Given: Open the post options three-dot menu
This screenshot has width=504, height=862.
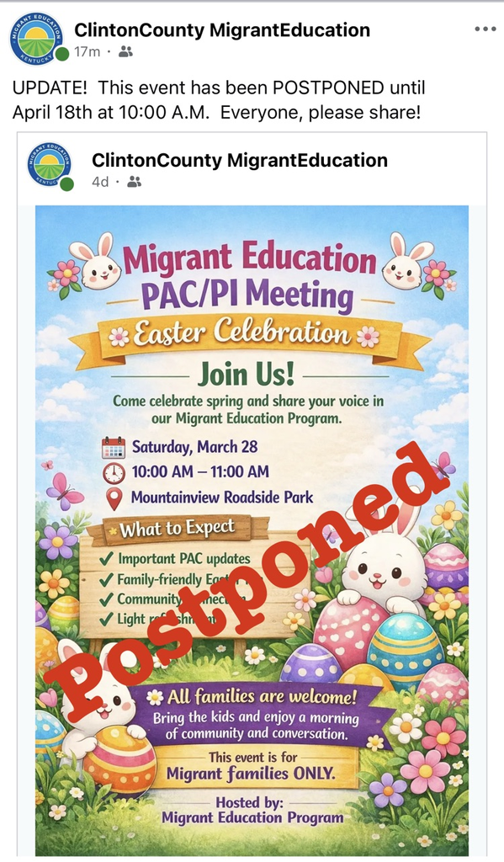Looking at the screenshot, I should click(x=485, y=30).
